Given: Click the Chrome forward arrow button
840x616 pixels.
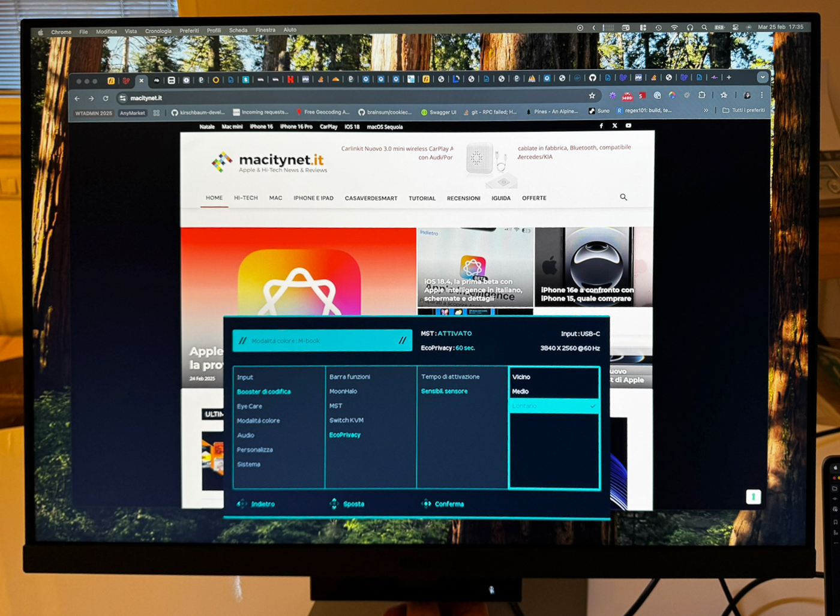Looking at the screenshot, I should click(x=91, y=98).
